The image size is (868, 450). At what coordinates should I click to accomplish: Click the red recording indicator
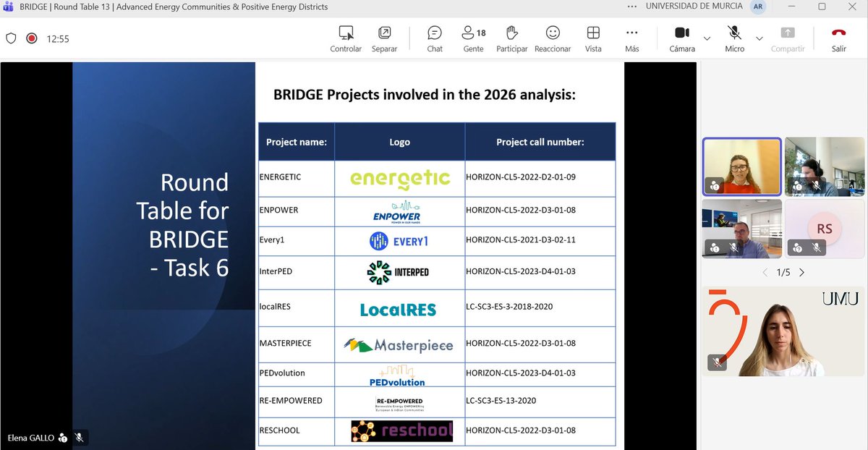pos(31,38)
